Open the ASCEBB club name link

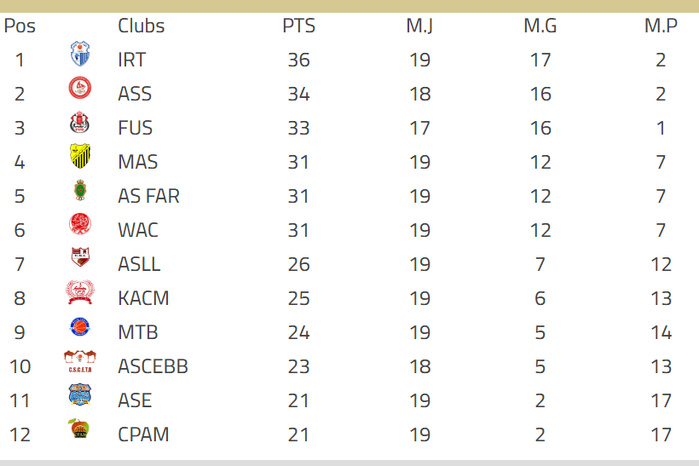coord(152,366)
